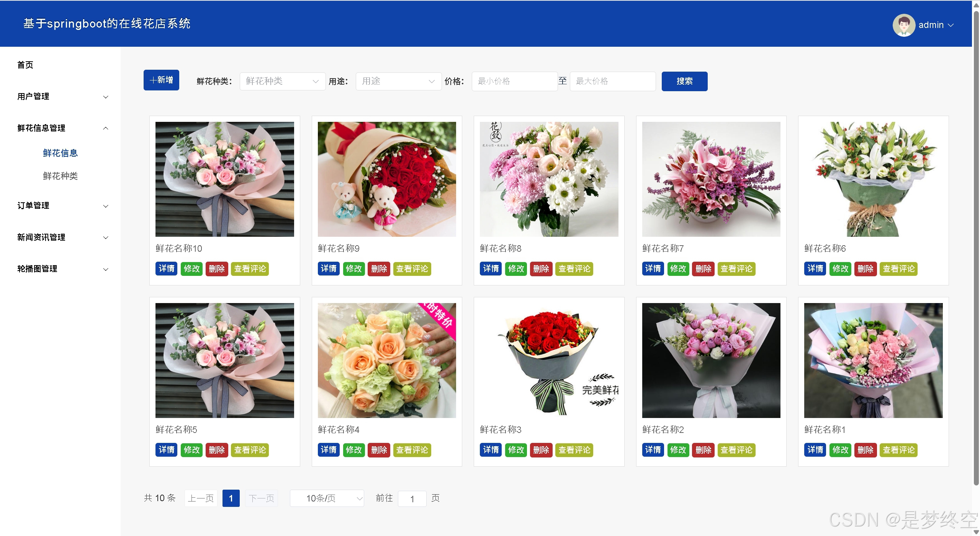
Task: Click the 最大价格 input field
Action: tap(612, 81)
